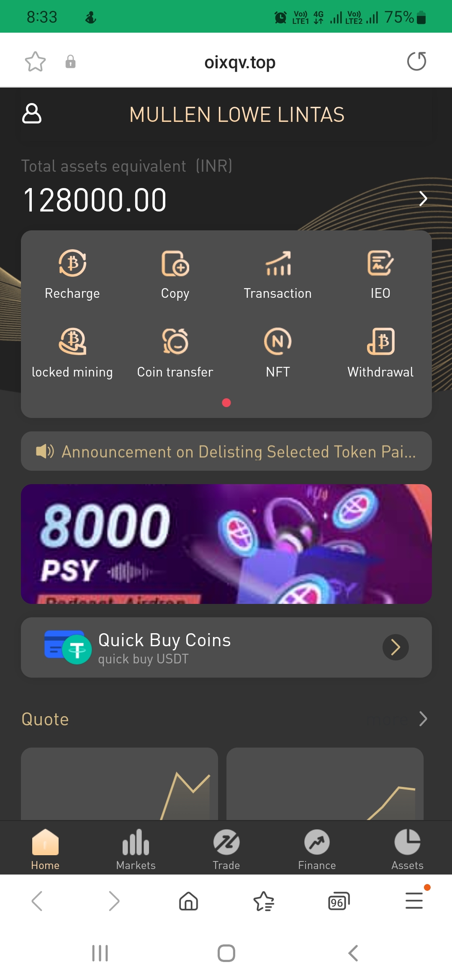Image resolution: width=452 pixels, height=980 pixels.
Task: Expand total assets details chevron
Action: click(423, 199)
